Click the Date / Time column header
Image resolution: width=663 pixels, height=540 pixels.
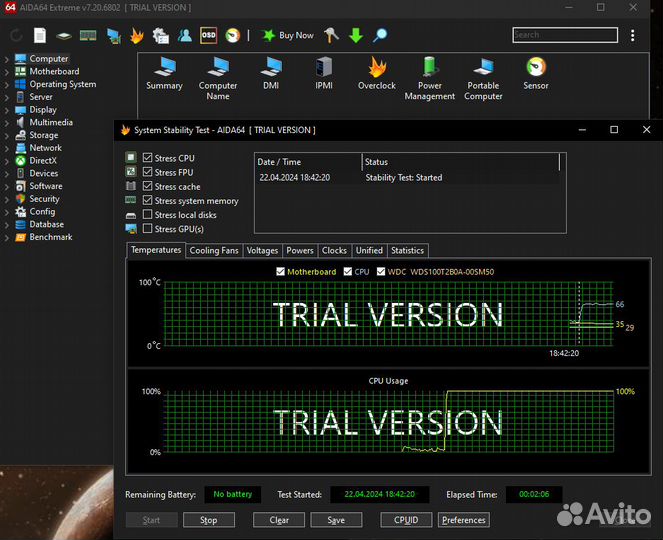pos(308,162)
